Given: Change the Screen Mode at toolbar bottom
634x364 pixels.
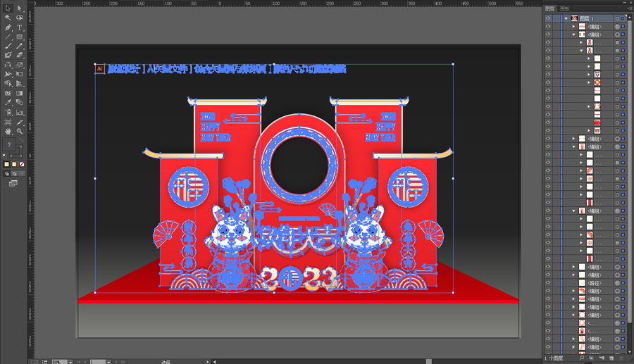Looking at the screenshot, I should tap(13, 184).
